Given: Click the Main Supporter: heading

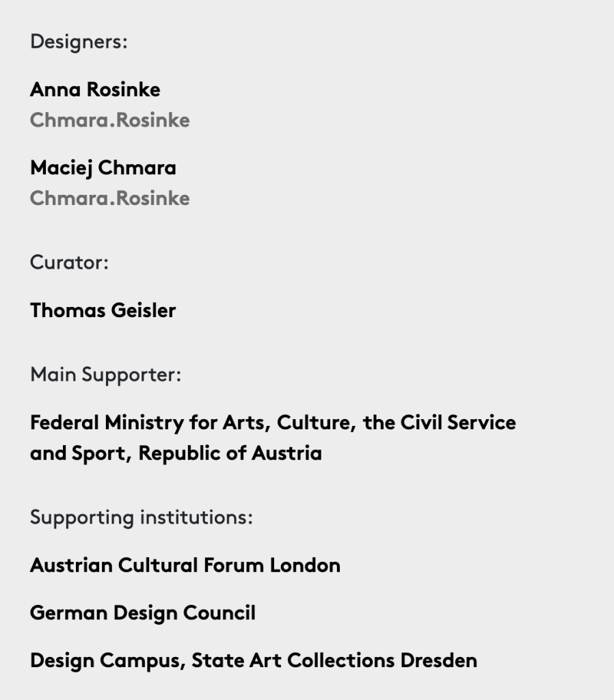Looking at the screenshot, I should [106, 375].
